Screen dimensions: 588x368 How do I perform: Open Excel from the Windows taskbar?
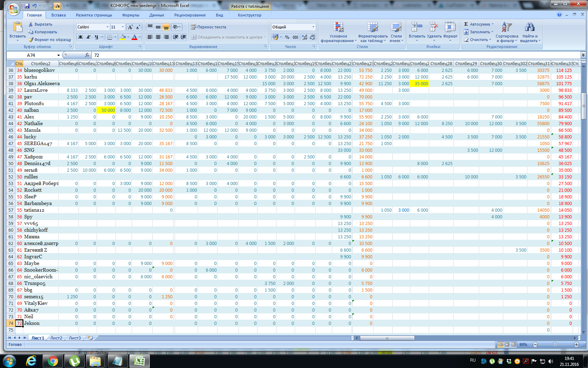[x=139, y=361]
